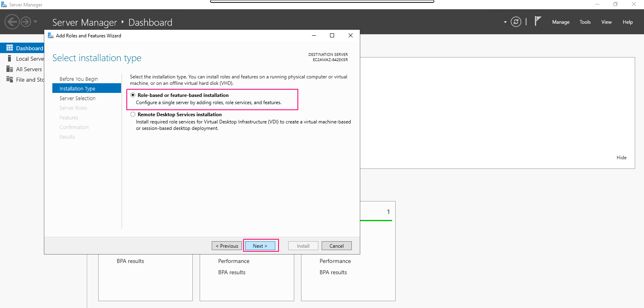Go to Server Selection step

pos(77,99)
